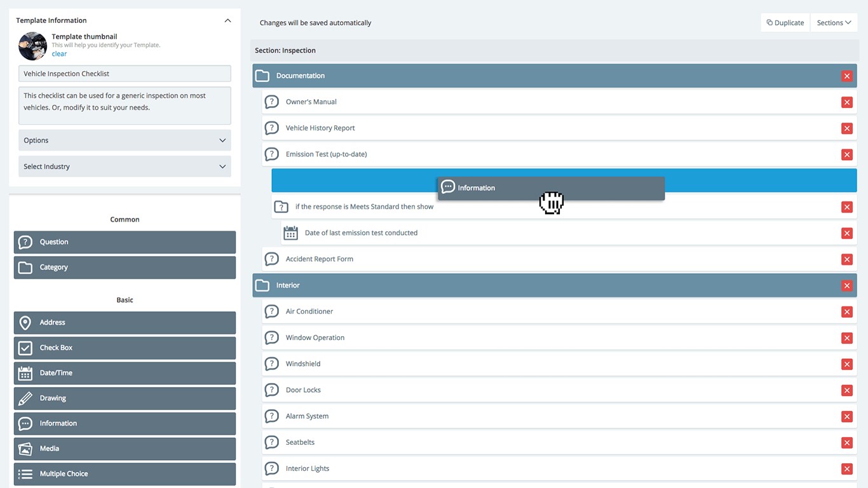Click the folder icon beside Interior category
Screen dimensions: 868x488
(262, 286)
